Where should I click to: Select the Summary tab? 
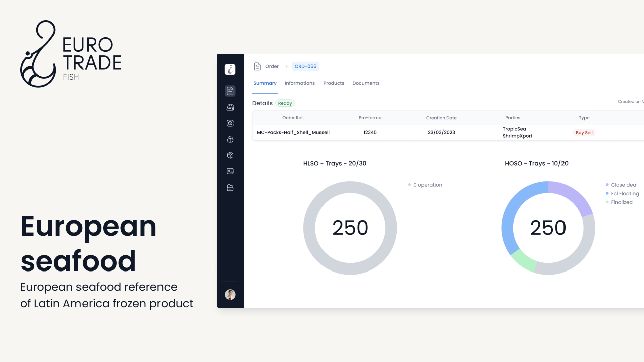265,83
